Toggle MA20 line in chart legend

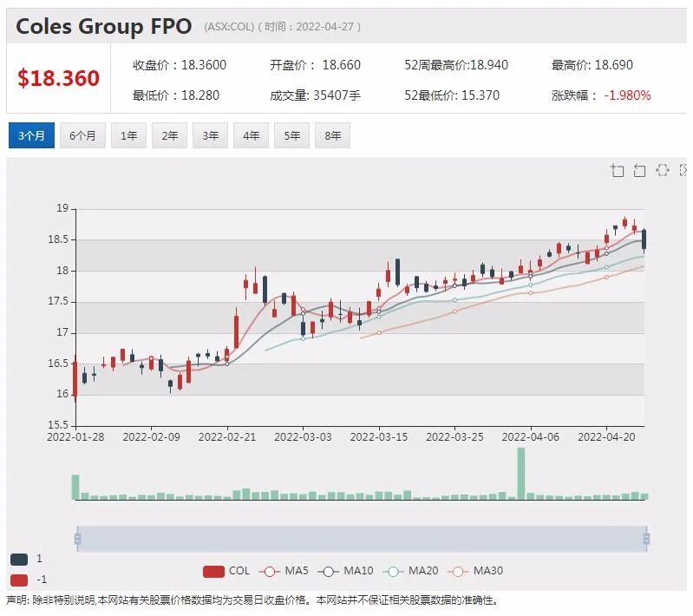410,572
